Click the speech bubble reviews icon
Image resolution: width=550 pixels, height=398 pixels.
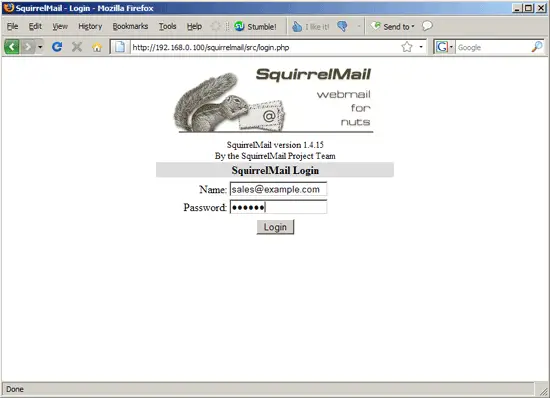click(x=427, y=26)
